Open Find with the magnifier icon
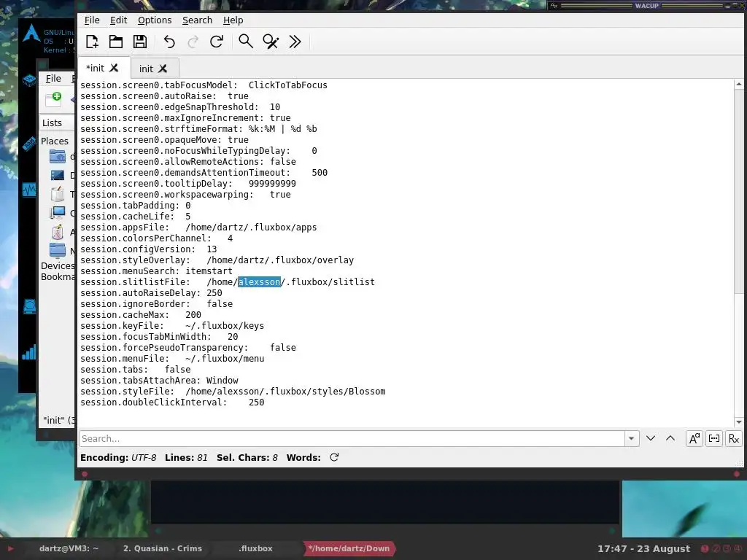This screenshot has height=560, width=747. [x=246, y=42]
